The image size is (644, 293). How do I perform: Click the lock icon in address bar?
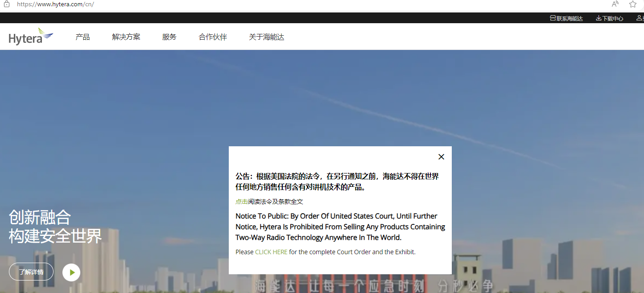(7, 4)
